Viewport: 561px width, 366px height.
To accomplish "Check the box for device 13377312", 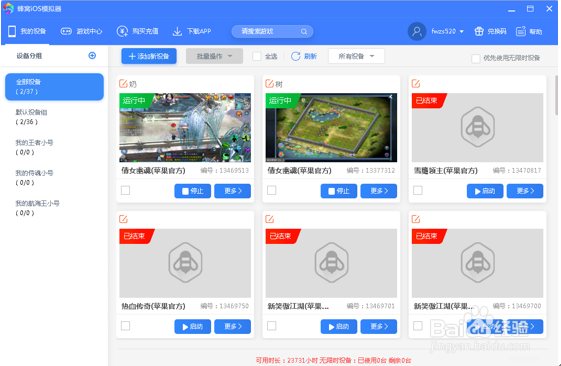I will pos(272,190).
